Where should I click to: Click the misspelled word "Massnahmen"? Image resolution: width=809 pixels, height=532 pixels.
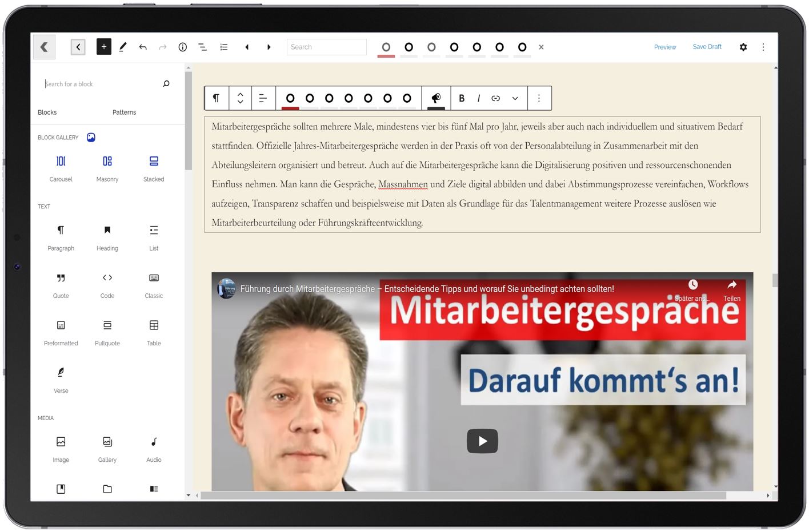tap(403, 184)
